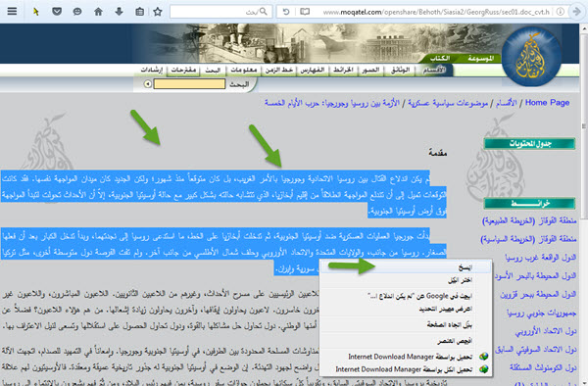Click the Home Page breadcrumb link

(x=547, y=102)
